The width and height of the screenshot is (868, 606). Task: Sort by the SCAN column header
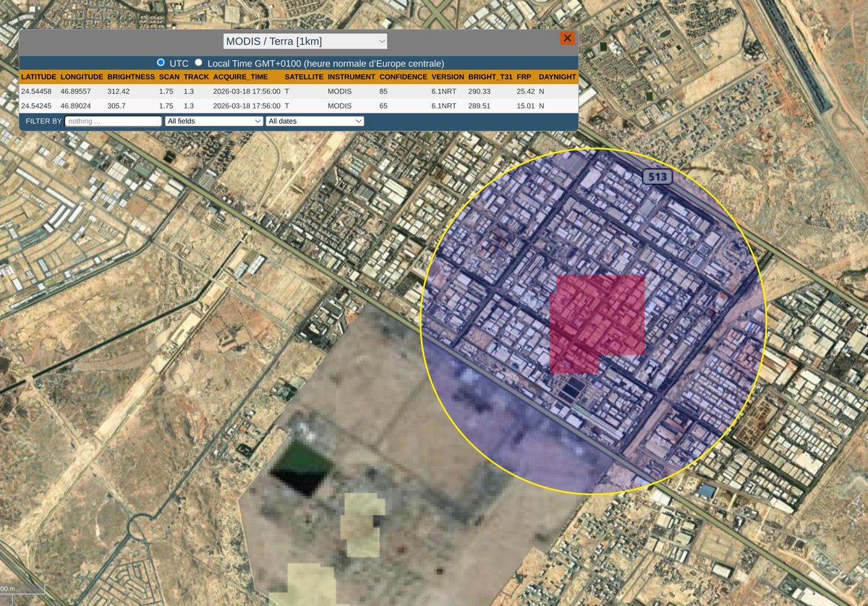coord(169,77)
